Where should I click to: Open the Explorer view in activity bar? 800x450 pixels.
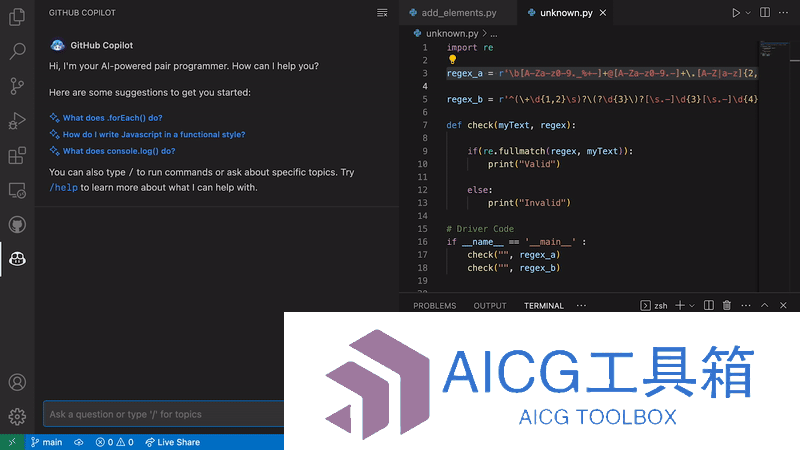17,17
